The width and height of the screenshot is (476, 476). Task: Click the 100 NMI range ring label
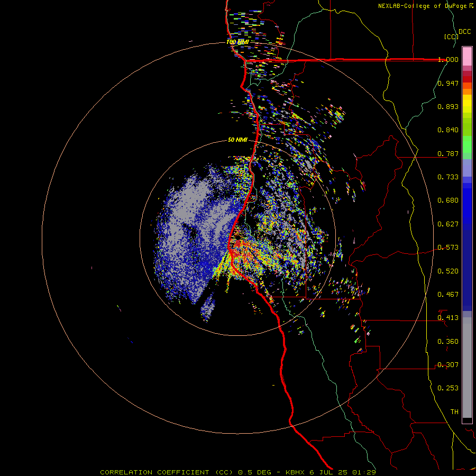pyautogui.click(x=237, y=42)
